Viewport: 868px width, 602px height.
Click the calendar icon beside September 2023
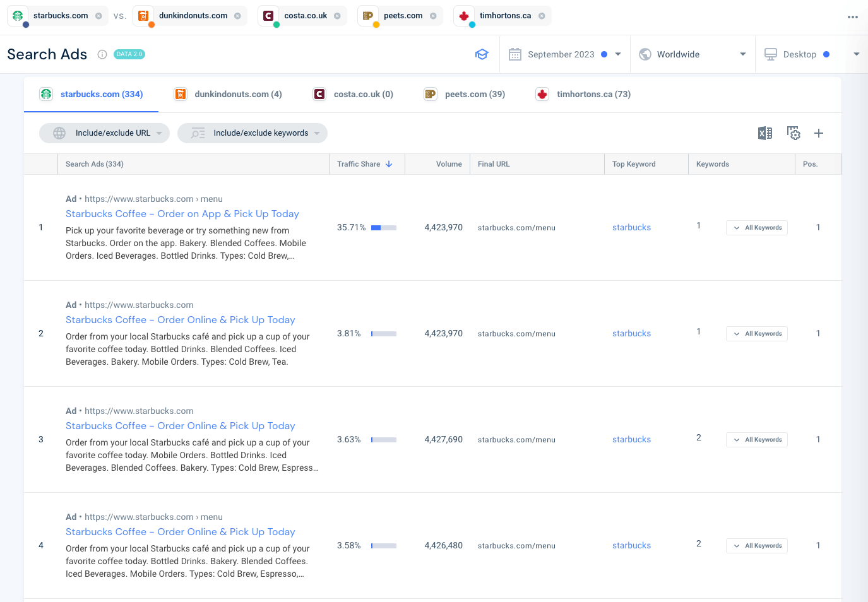coord(515,54)
